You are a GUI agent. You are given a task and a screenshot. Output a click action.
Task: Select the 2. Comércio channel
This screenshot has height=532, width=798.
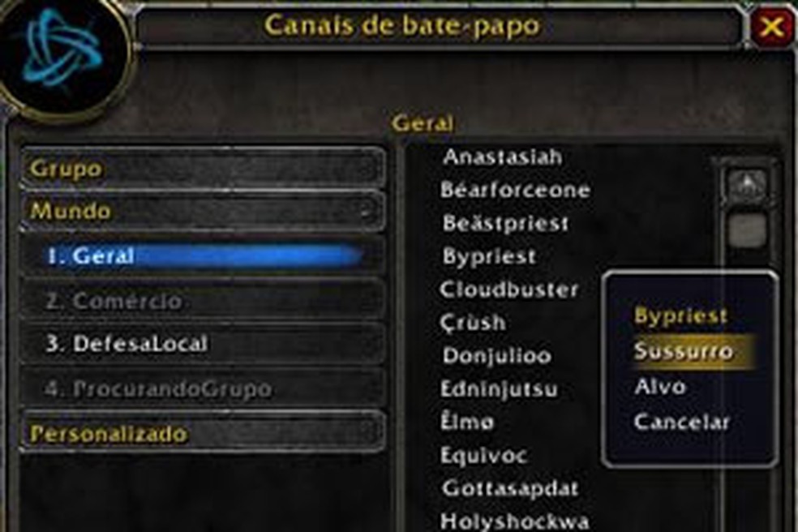coord(203,301)
